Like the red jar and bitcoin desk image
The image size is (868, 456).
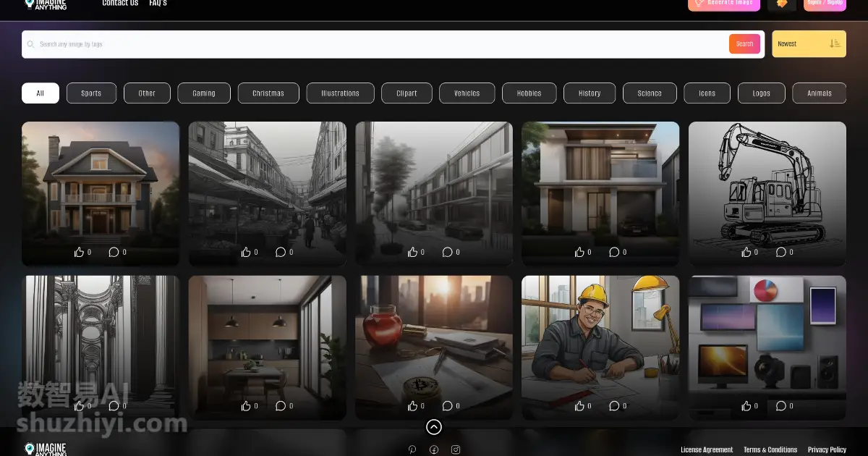[x=413, y=406]
